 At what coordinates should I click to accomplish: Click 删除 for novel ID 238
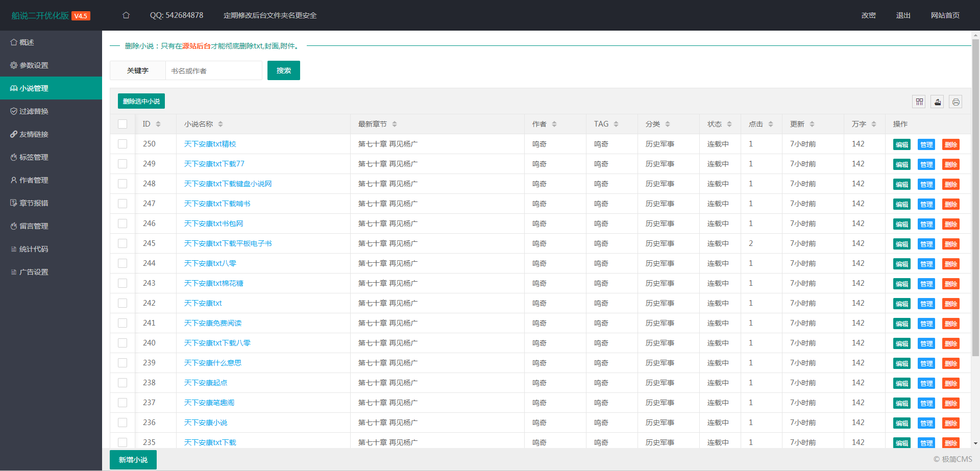[x=951, y=383]
